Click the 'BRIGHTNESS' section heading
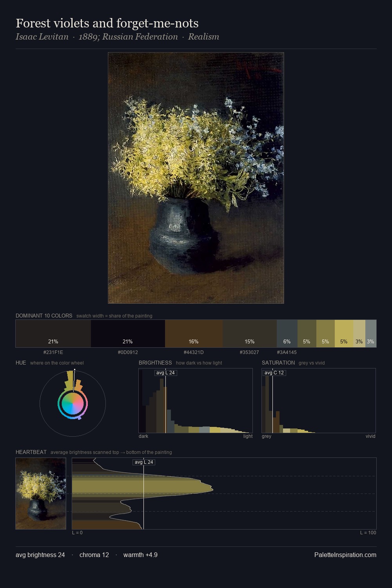392x588 pixels. click(x=155, y=363)
